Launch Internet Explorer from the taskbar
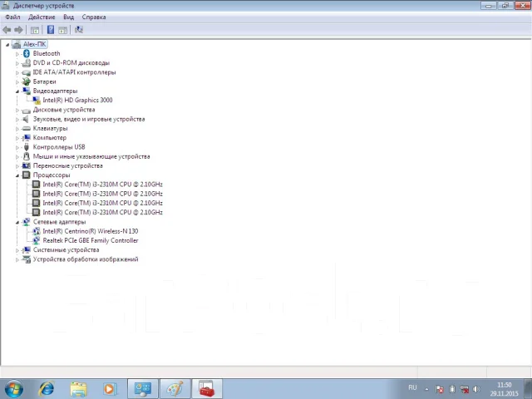The height and width of the screenshot is (399, 532). [x=47, y=388]
